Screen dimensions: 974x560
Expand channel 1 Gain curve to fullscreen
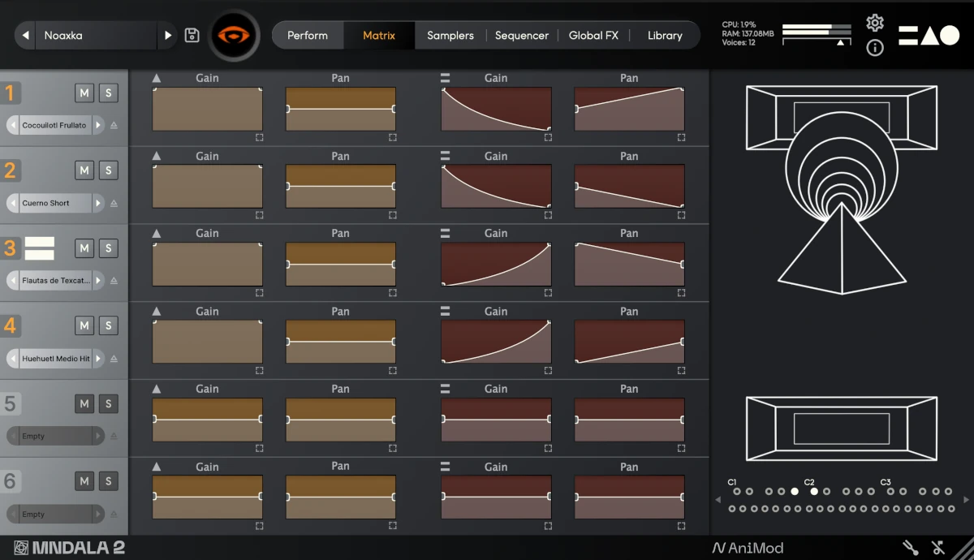pos(260,137)
